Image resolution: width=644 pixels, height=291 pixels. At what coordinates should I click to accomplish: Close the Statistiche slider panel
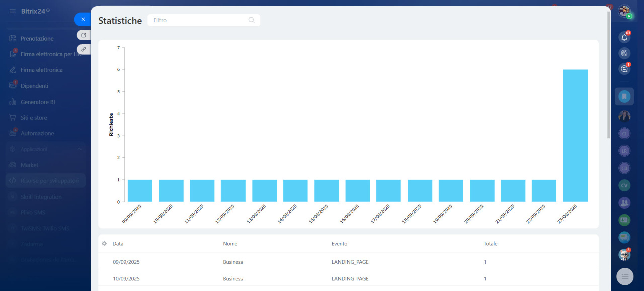[x=83, y=19]
